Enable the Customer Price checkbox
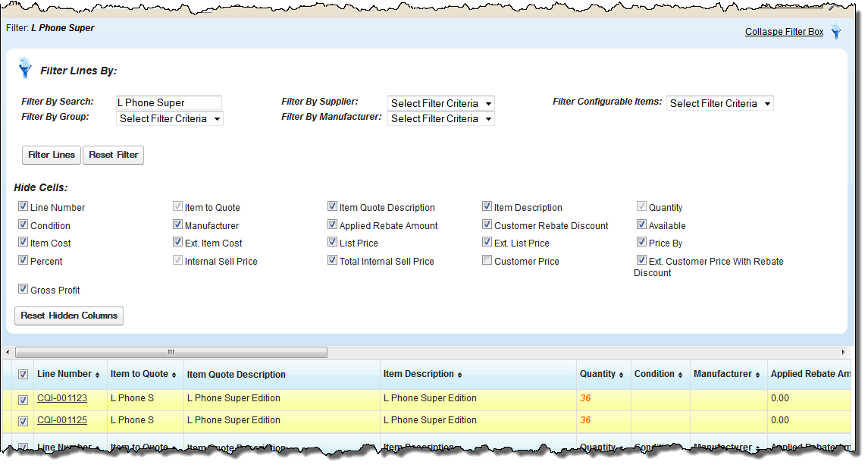 coord(487,260)
